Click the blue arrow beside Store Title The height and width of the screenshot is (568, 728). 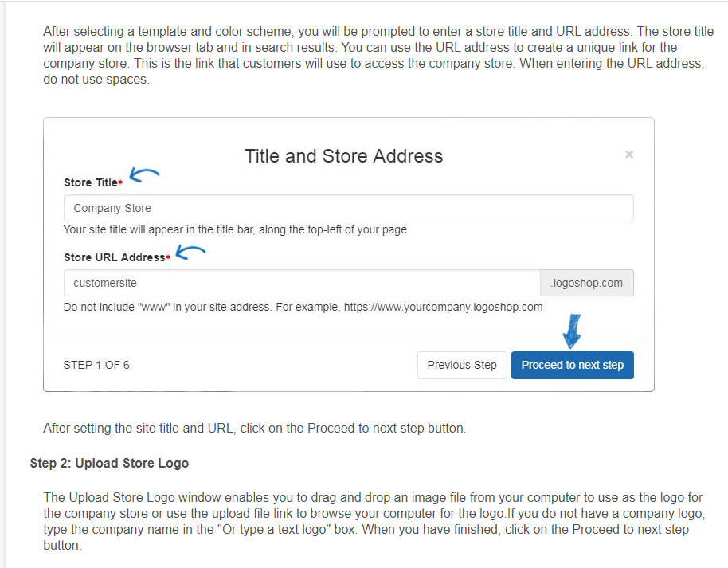pos(144,175)
